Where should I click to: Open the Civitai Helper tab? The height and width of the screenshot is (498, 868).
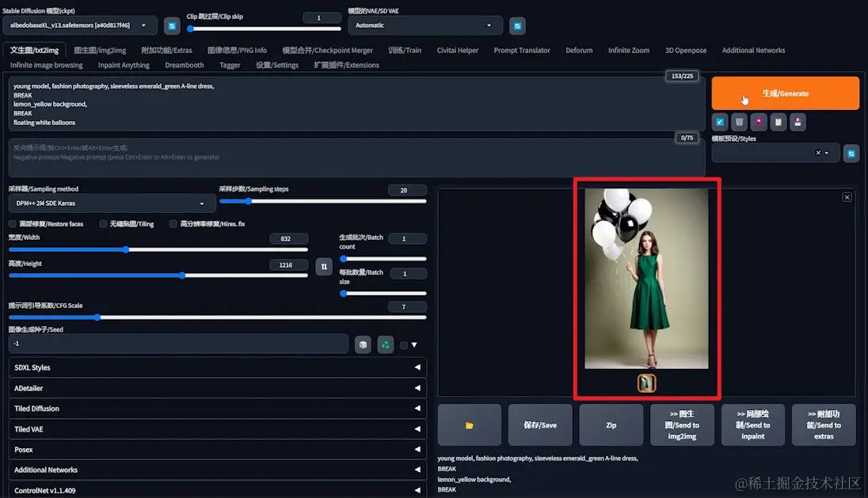coord(457,51)
